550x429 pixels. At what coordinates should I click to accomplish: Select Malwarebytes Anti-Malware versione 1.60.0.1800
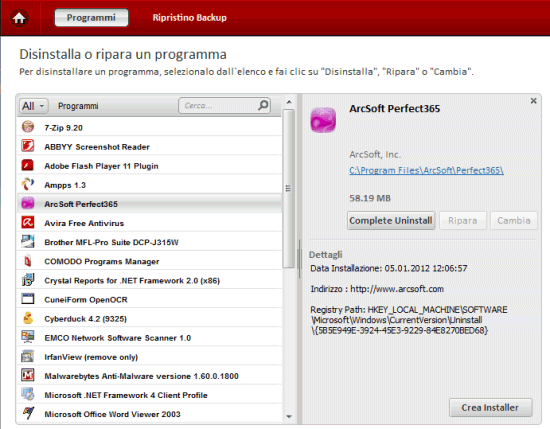click(x=142, y=376)
